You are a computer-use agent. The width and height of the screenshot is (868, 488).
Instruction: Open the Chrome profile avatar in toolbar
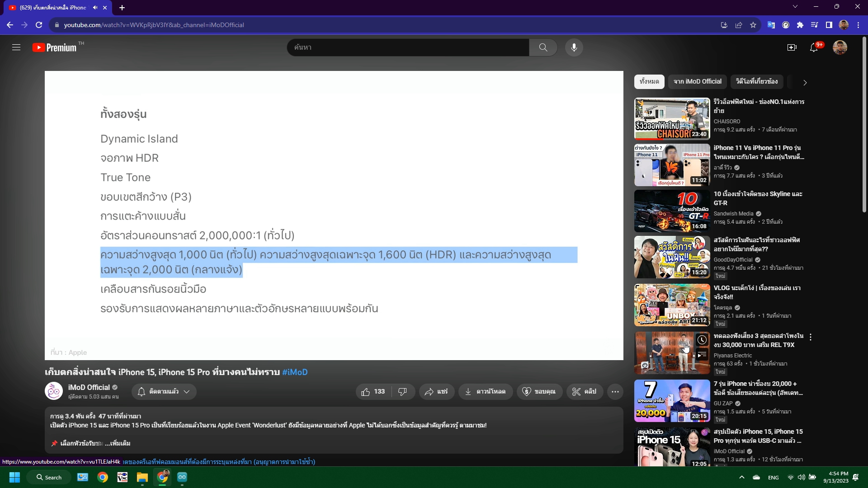[844, 25]
